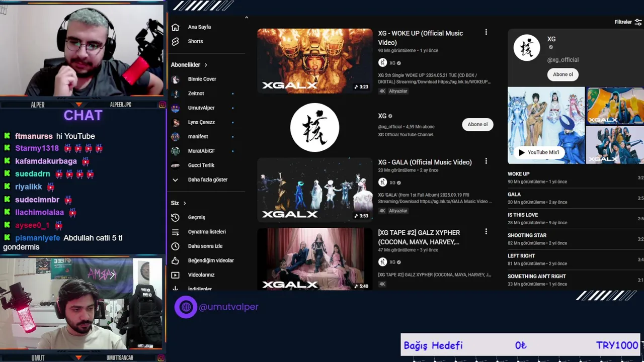Expand the Siz section chevron
The width and height of the screenshot is (644, 362).
pyautogui.click(x=185, y=203)
